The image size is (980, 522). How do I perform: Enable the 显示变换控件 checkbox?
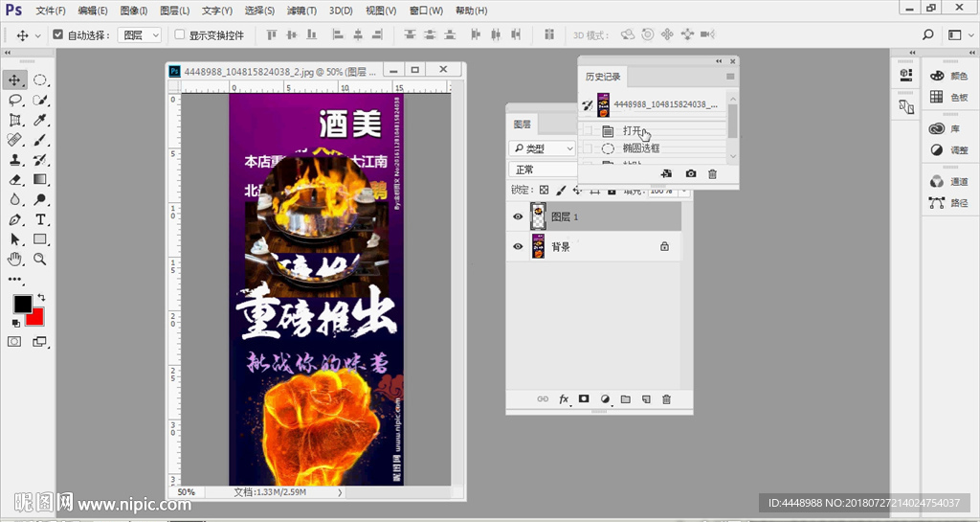[179, 35]
